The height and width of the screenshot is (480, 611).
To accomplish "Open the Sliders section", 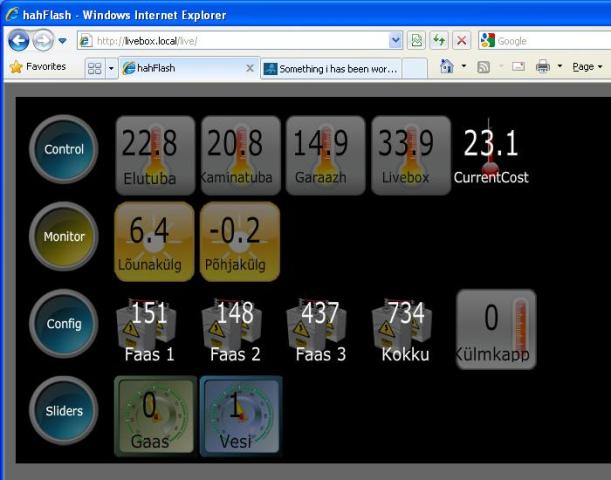I will [x=64, y=411].
